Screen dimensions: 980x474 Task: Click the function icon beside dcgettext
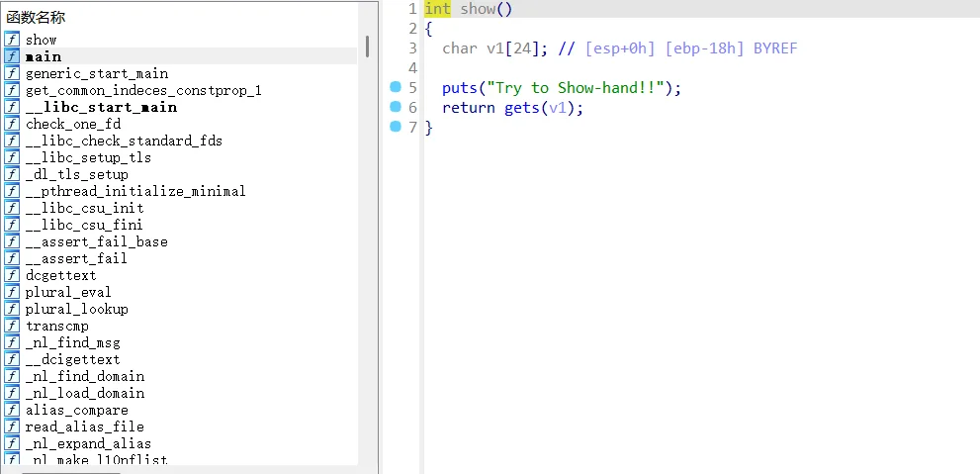[x=12, y=275]
